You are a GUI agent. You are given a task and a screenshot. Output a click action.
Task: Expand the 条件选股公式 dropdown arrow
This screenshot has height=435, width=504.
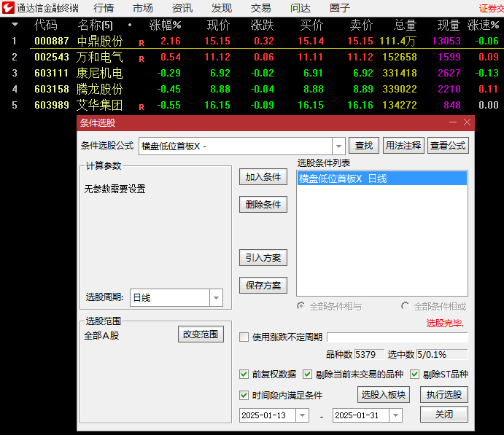point(338,146)
